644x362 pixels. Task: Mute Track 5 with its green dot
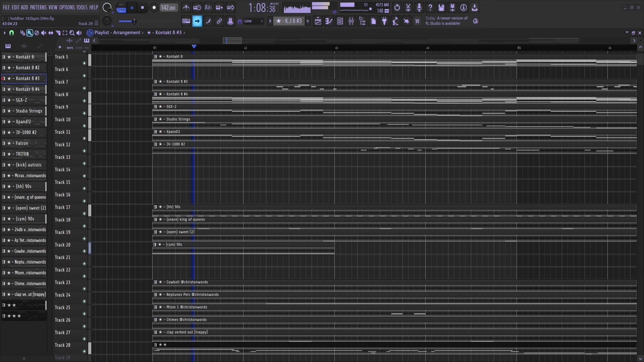point(84,63)
